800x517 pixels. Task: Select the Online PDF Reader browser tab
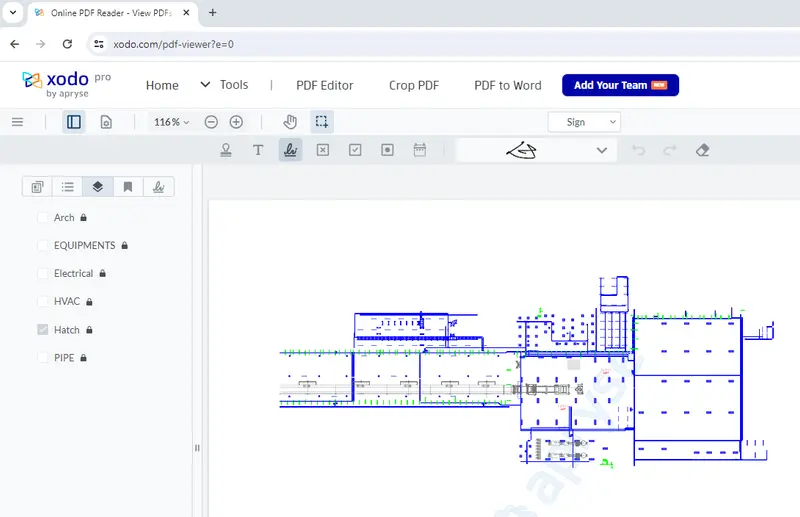[x=112, y=13]
